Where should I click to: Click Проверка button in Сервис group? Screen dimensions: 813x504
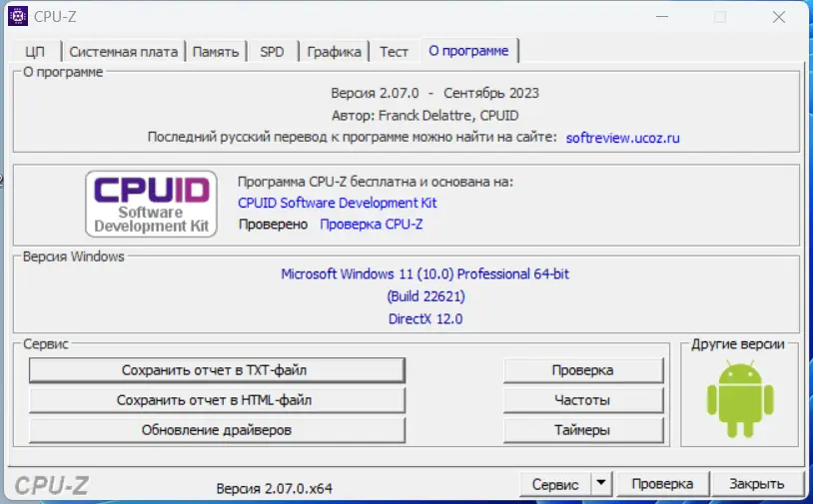point(583,370)
